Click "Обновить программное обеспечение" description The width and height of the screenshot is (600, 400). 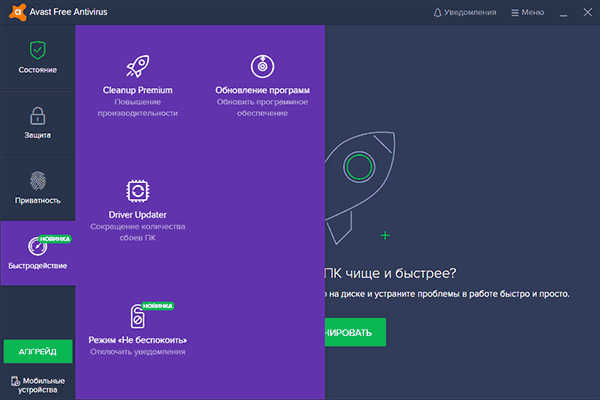coord(262,108)
